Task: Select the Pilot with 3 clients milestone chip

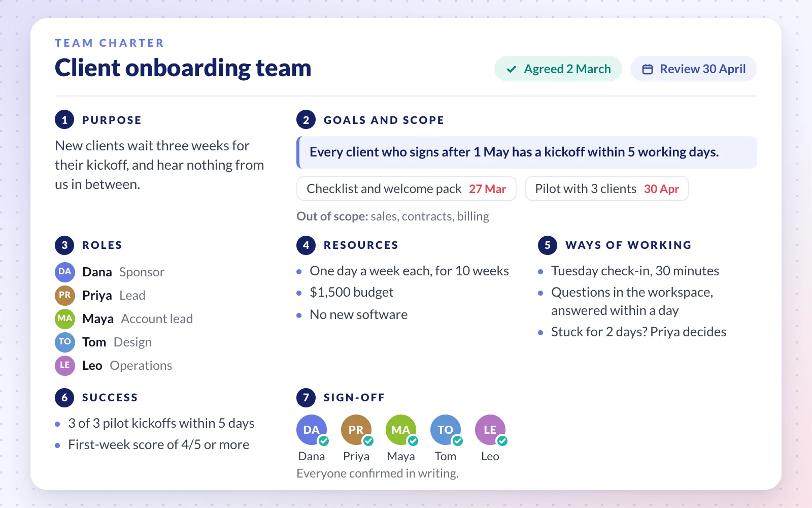Action: (x=607, y=188)
